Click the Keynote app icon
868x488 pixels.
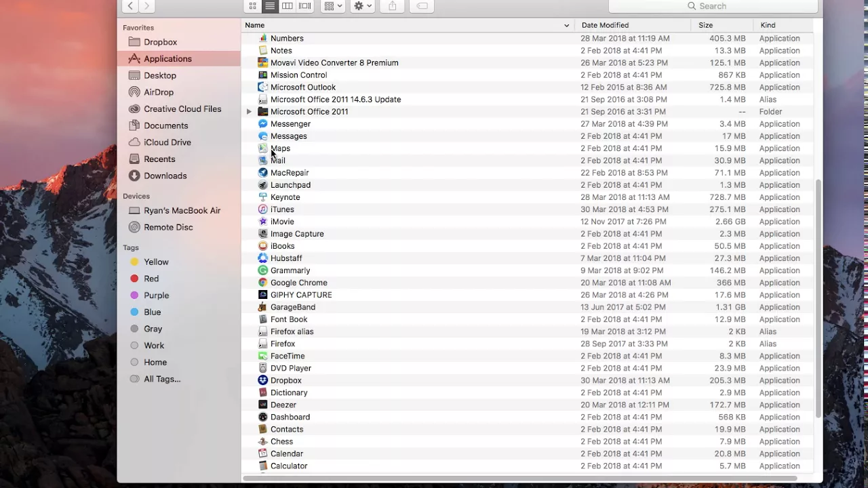coord(263,197)
